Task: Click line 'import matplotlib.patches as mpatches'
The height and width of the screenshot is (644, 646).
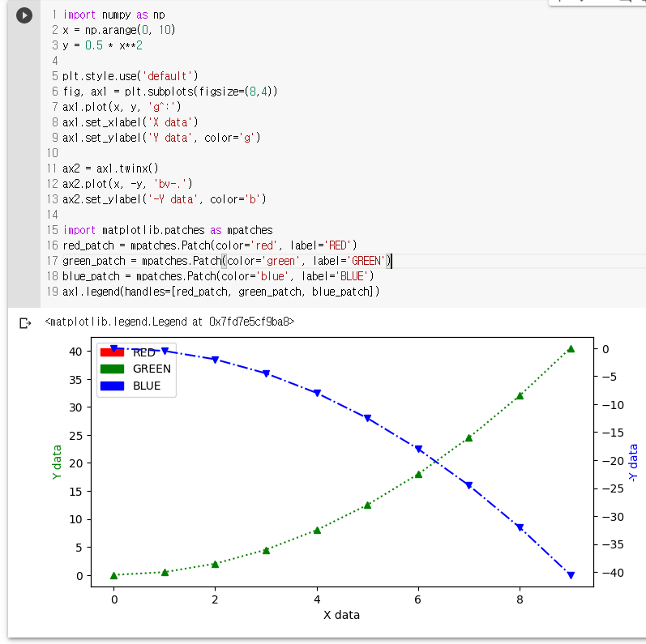Action: (168, 230)
